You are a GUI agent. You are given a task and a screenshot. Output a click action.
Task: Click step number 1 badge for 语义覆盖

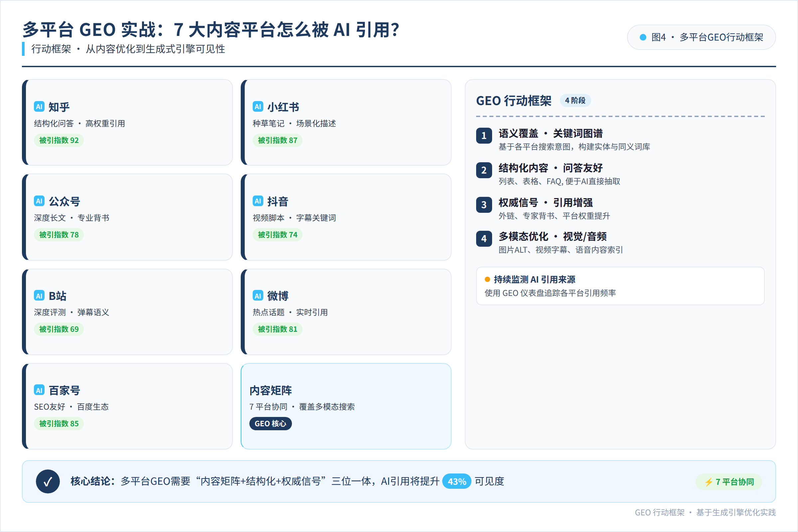pyautogui.click(x=484, y=136)
